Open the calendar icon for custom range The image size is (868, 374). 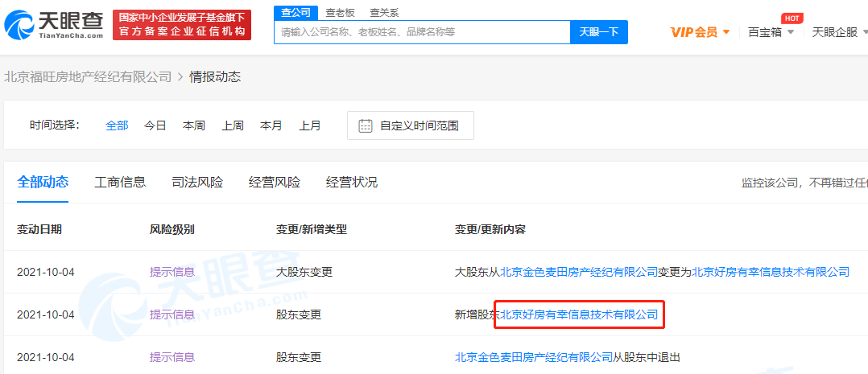click(x=366, y=125)
